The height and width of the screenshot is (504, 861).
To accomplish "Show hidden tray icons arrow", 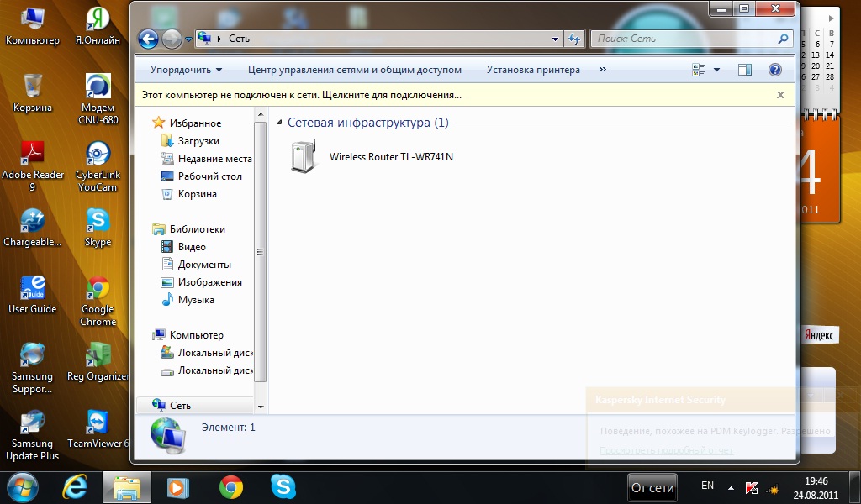I will 731,487.
